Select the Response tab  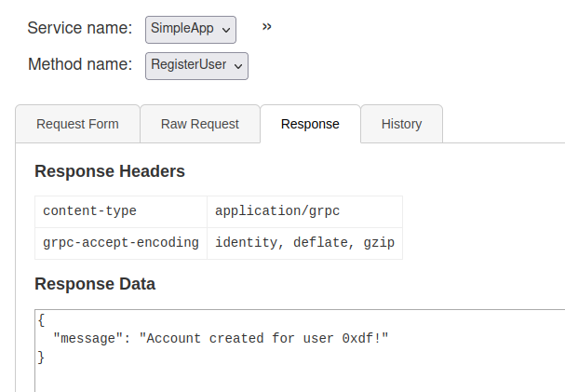click(310, 124)
